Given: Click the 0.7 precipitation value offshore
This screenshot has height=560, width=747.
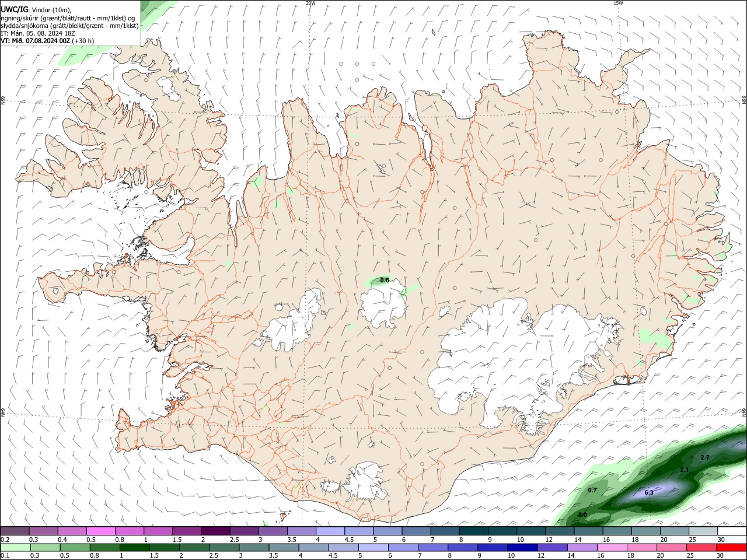Looking at the screenshot, I should point(592,490).
